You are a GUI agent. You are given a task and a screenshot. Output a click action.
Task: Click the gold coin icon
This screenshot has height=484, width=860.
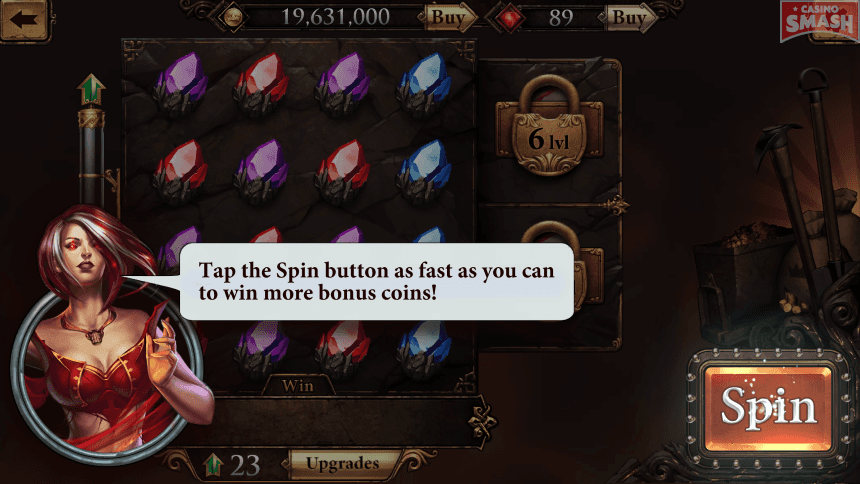tap(233, 18)
